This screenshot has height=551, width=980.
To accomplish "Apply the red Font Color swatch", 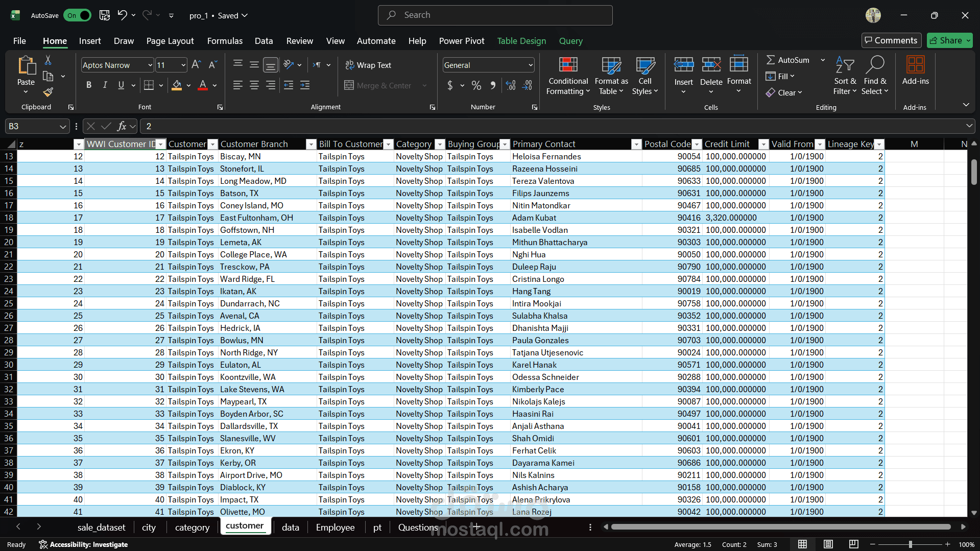I will coord(203,85).
